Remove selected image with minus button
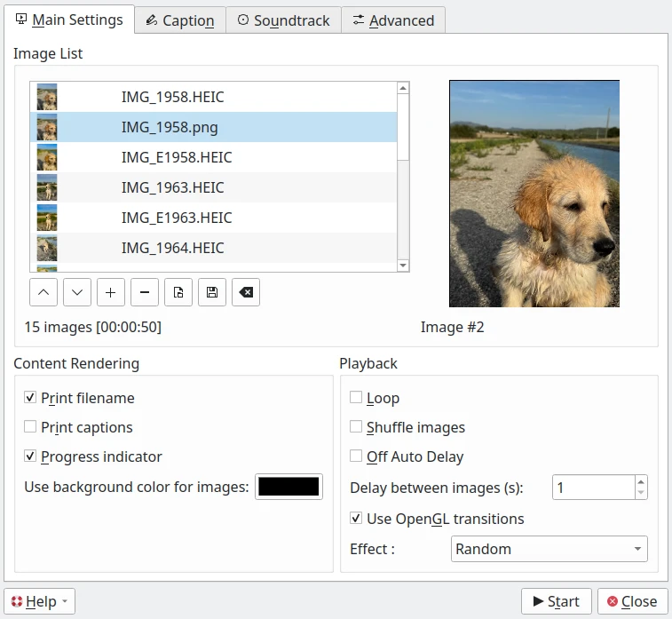This screenshot has width=672, height=619. [145, 292]
